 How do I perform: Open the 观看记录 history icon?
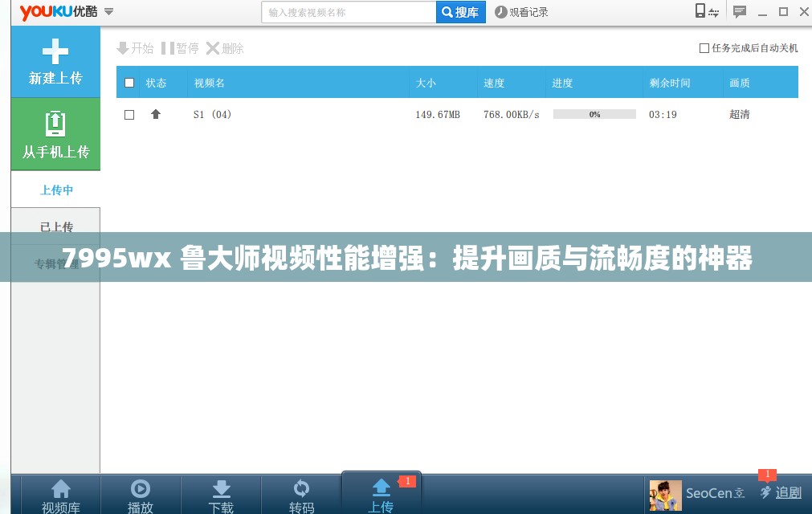pos(522,11)
